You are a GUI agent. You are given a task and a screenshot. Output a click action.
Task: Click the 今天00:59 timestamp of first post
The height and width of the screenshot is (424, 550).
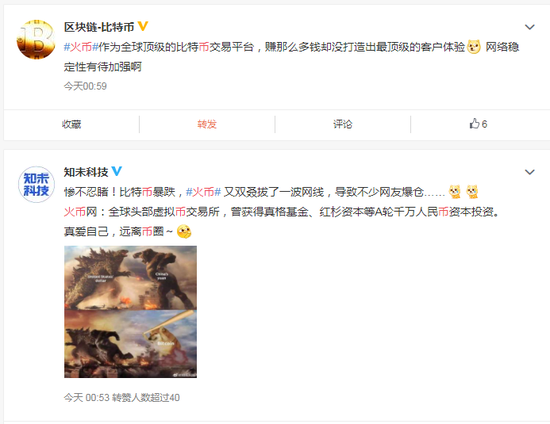(85, 86)
